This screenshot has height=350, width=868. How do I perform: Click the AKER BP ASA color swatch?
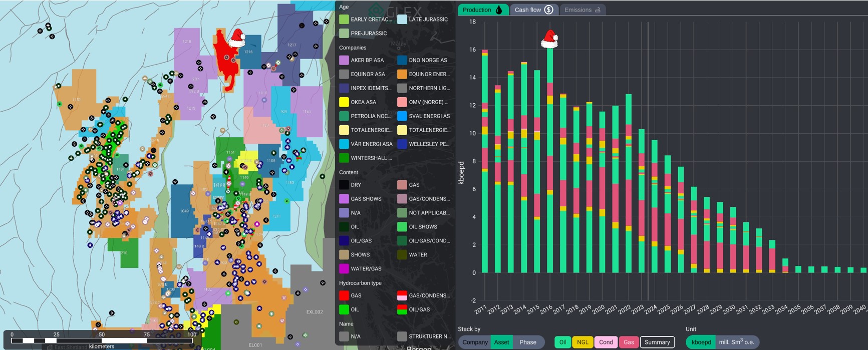(344, 60)
